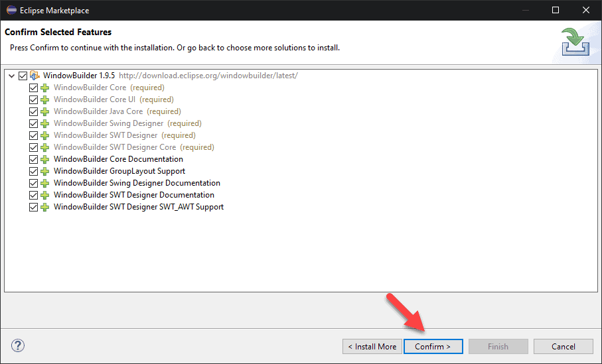Click the Eclipse icon in title bar
602x364 pixels.
(11, 10)
